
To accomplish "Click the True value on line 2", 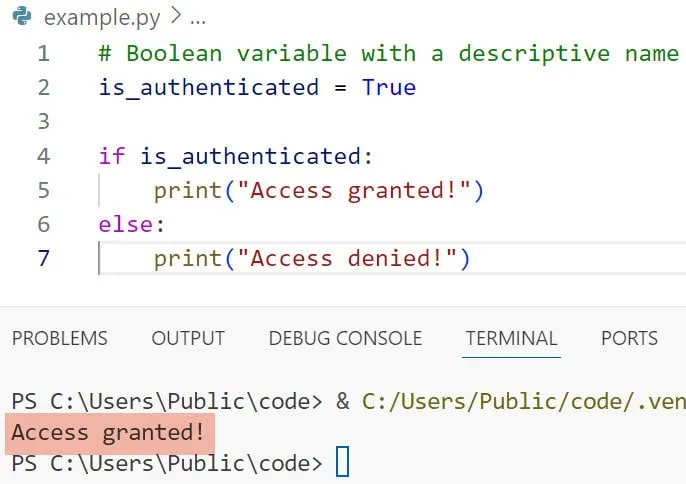I will pos(388,87).
